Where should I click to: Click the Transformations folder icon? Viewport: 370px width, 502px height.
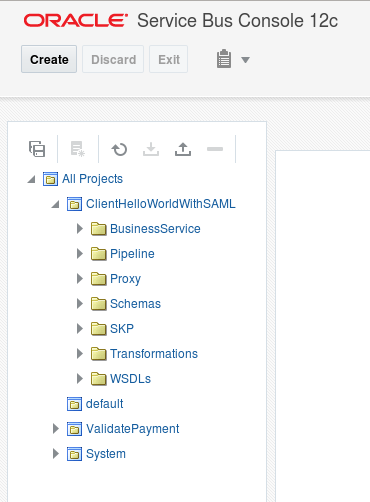pyautogui.click(x=99, y=354)
